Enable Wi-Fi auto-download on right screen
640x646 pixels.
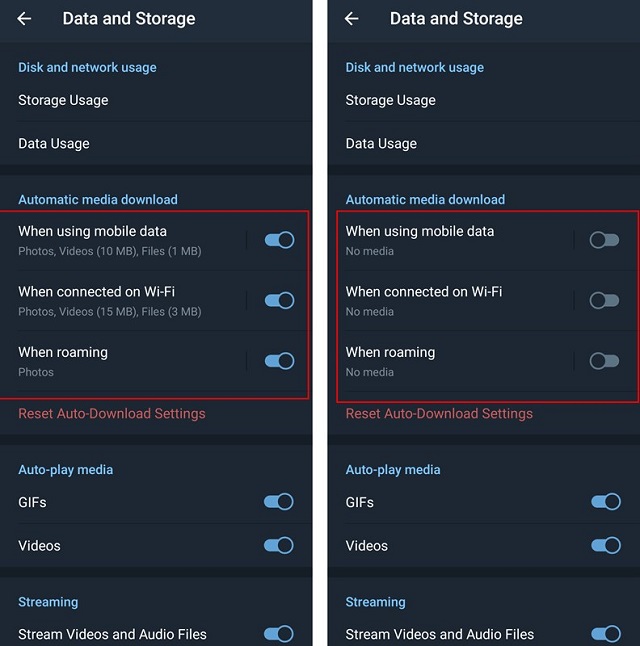(x=604, y=300)
